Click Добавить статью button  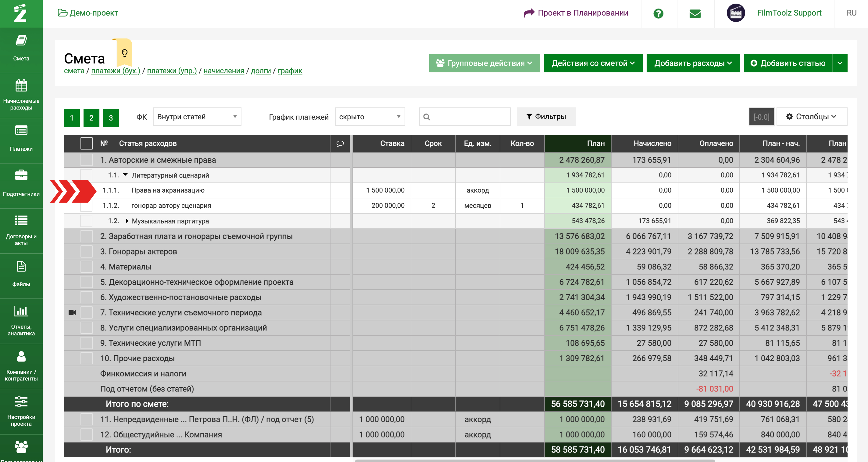click(788, 63)
